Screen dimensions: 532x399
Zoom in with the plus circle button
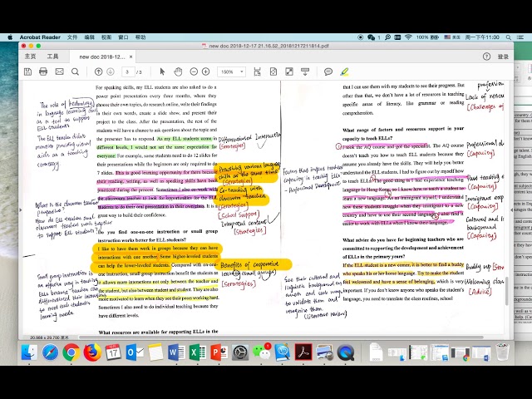[x=206, y=71]
